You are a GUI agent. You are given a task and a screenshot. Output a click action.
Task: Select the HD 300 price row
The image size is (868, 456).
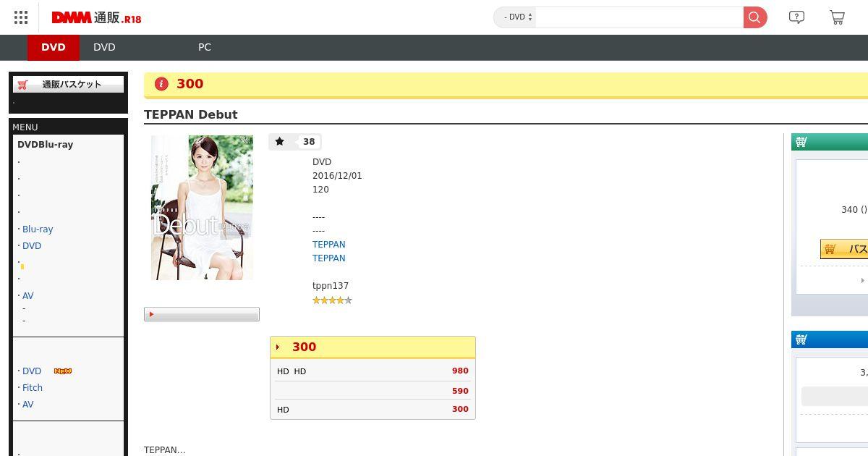pyautogui.click(x=373, y=410)
